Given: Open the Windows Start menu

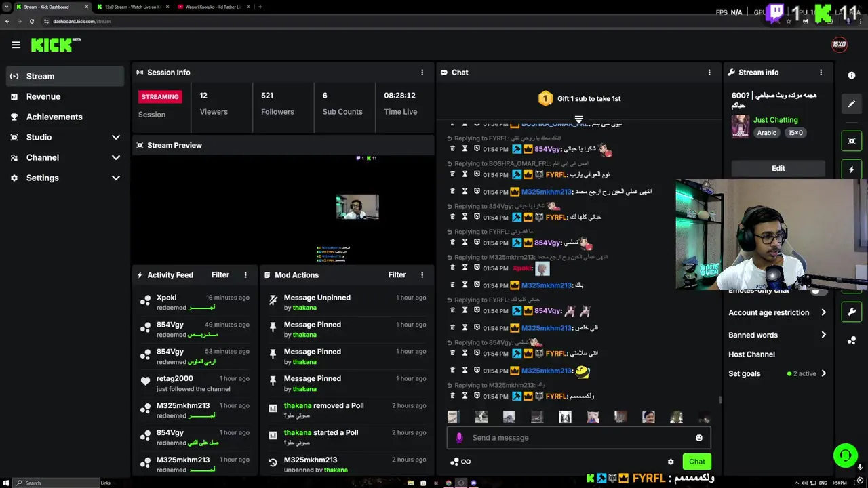Looking at the screenshot, I should (x=6, y=483).
